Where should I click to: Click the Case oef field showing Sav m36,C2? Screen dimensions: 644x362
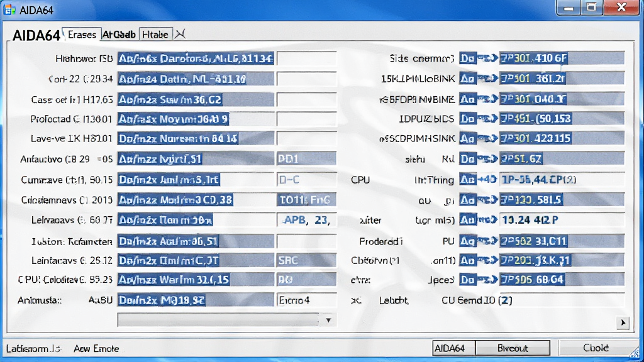tap(196, 99)
